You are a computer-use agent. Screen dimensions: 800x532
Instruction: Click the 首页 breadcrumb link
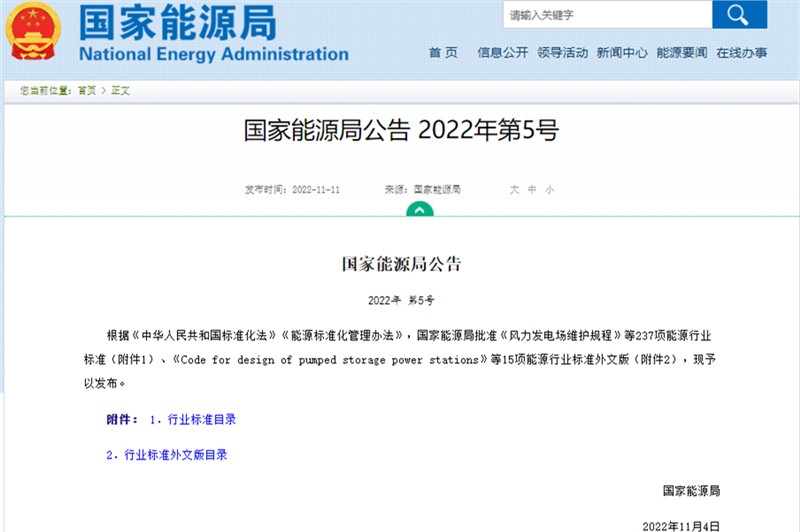point(87,91)
